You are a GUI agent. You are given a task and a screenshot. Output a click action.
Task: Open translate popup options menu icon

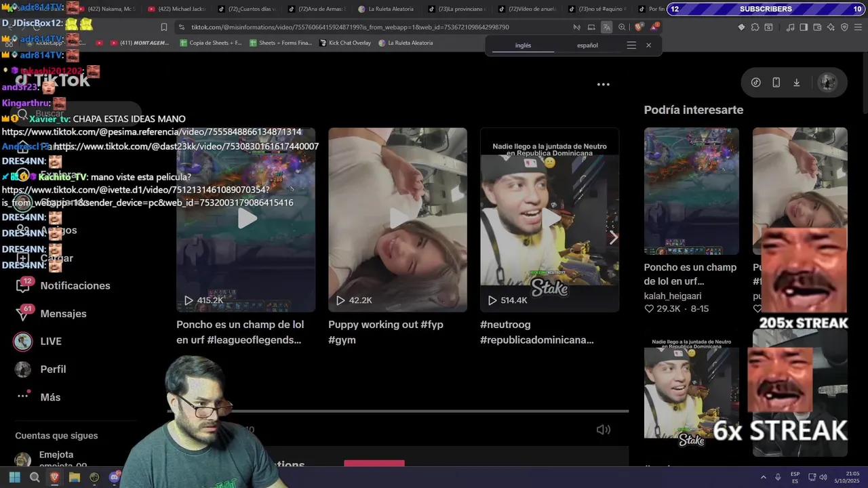pyautogui.click(x=631, y=45)
